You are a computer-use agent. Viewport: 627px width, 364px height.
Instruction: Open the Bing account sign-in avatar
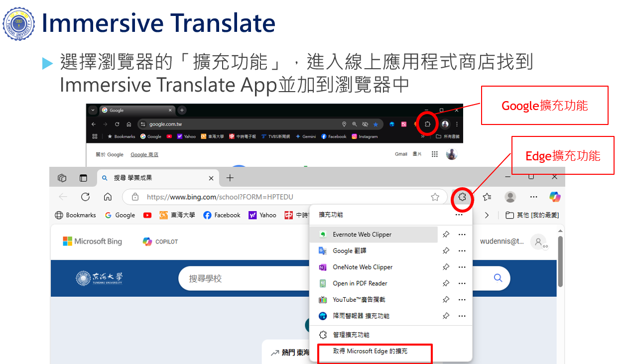(538, 242)
